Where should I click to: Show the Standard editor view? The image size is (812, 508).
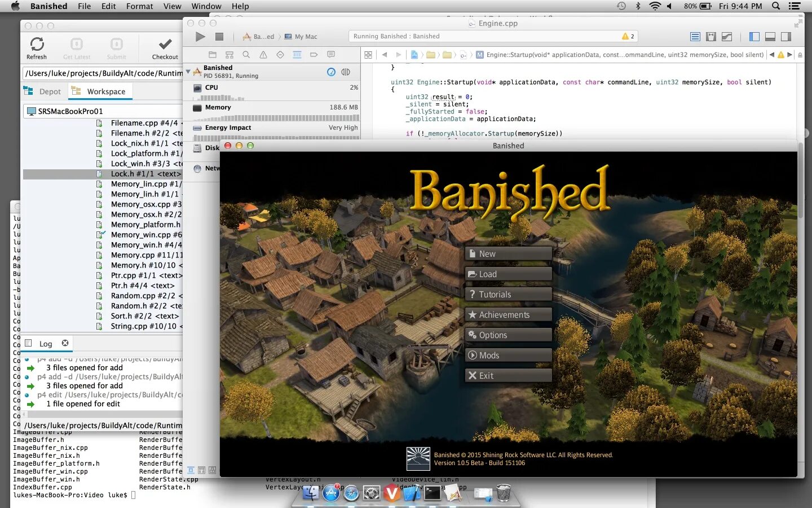click(x=695, y=37)
